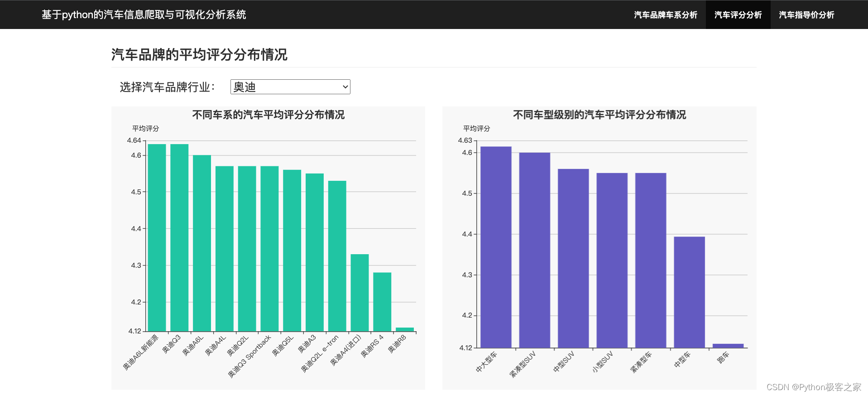Click the 紧凑型SUV axis label
The image size is (868, 396).
click(523, 364)
